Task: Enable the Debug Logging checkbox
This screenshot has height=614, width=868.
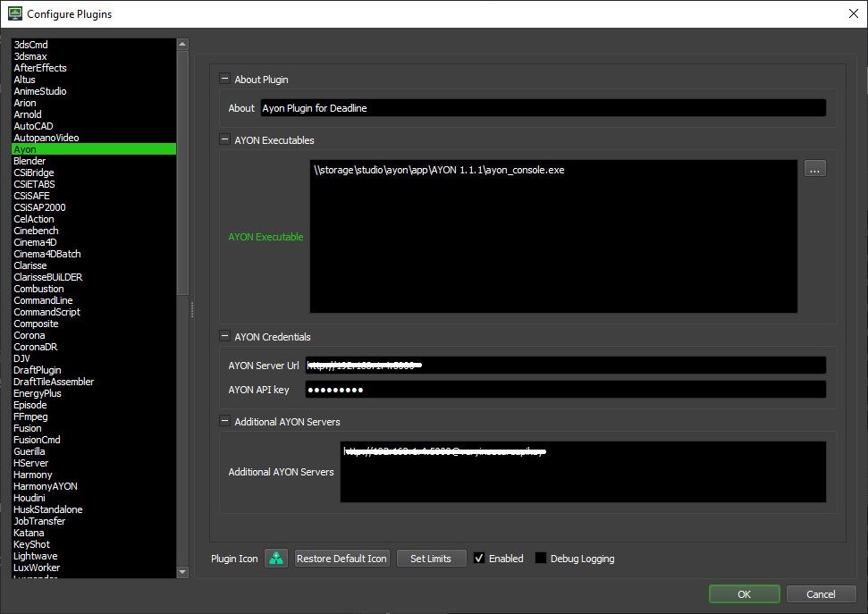Action: [x=541, y=559]
